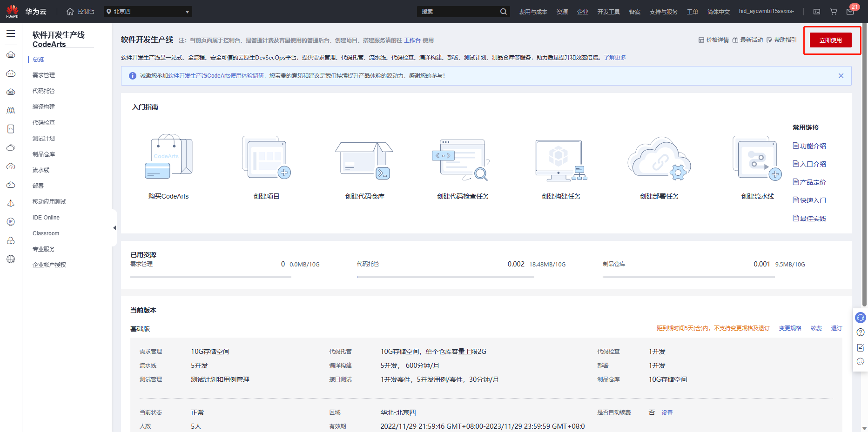The width and height of the screenshot is (868, 432).
Task: Click the 创建部署任务 cloud illustration
Action: click(x=659, y=159)
